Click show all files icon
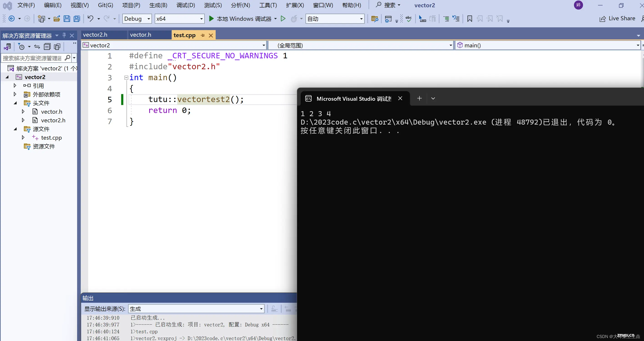644x341 pixels. pos(57,46)
